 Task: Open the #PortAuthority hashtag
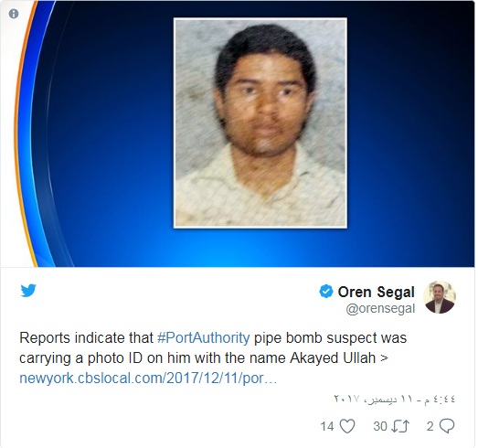203,338
